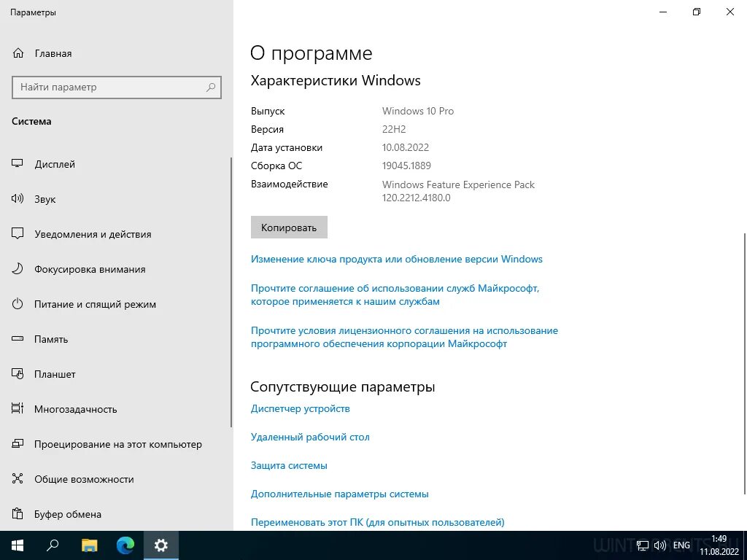
Task: Select the 19045.1889 build text
Action: tap(406, 166)
